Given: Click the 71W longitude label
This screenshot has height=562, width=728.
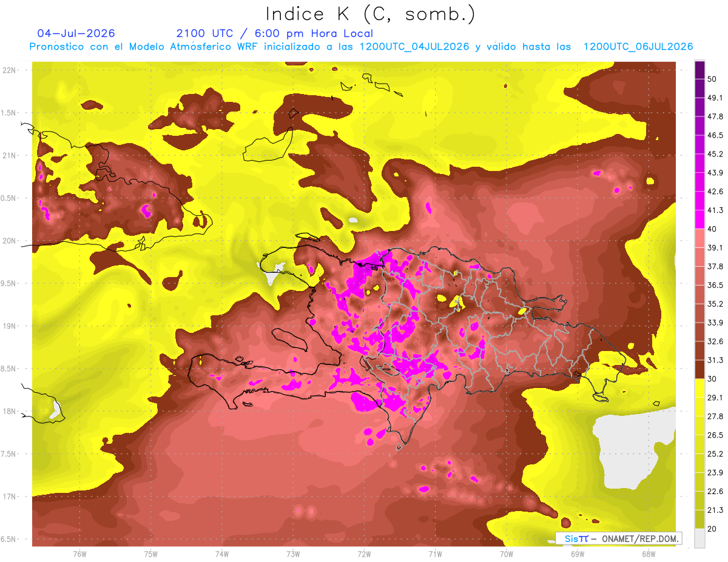Looking at the screenshot, I should (x=435, y=554).
